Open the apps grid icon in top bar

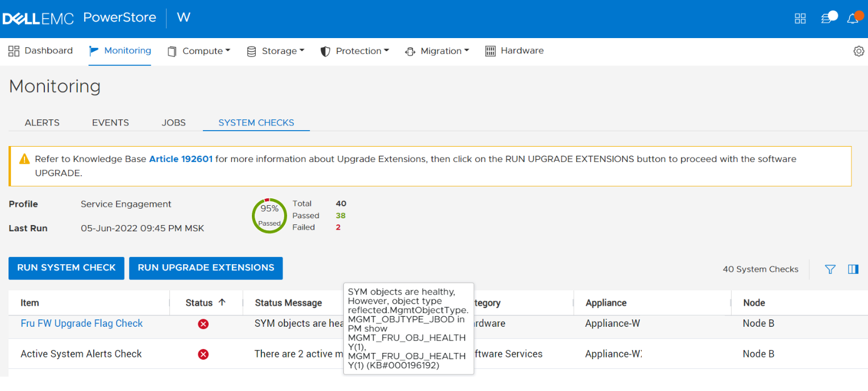tap(800, 18)
